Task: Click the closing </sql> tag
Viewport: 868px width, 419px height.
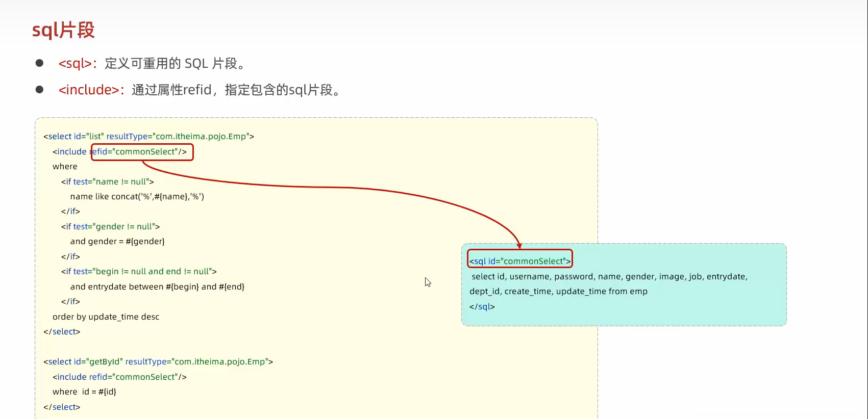Action: pos(482,307)
